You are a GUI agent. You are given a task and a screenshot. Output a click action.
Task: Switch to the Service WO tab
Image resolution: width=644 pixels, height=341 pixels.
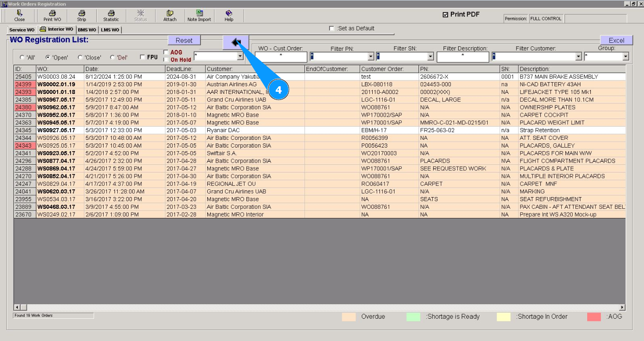pos(22,30)
